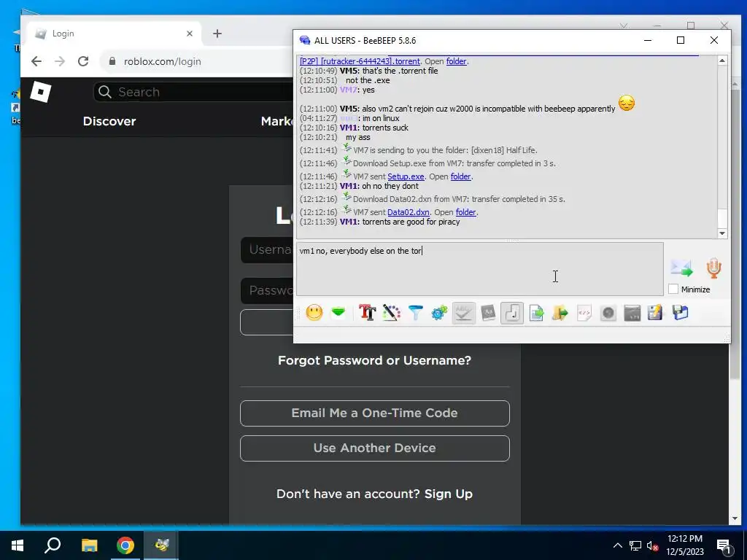
Task: Click the chat history scrollbar thumb
Action: (x=722, y=218)
